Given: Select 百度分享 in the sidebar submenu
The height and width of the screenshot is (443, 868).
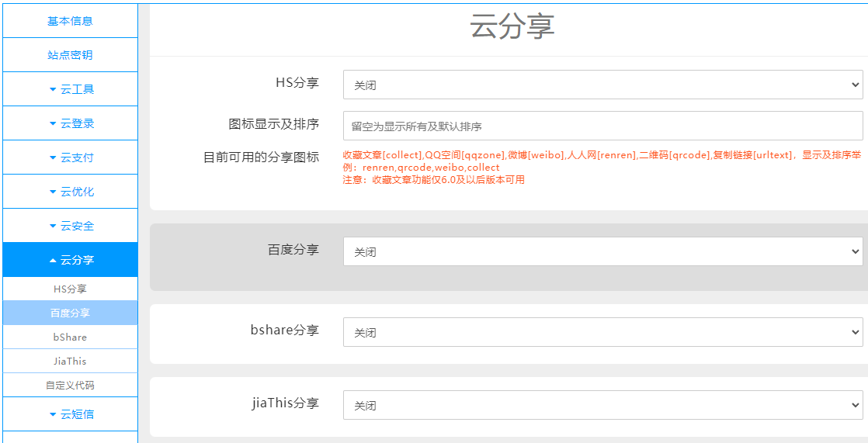Looking at the screenshot, I should [70, 313].
